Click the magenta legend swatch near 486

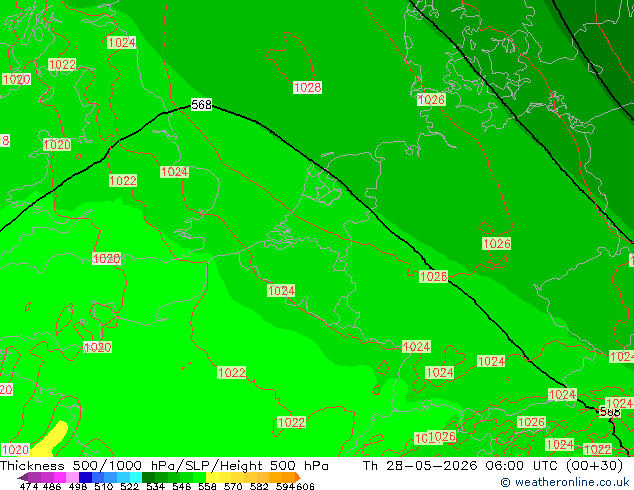[60, 477]
